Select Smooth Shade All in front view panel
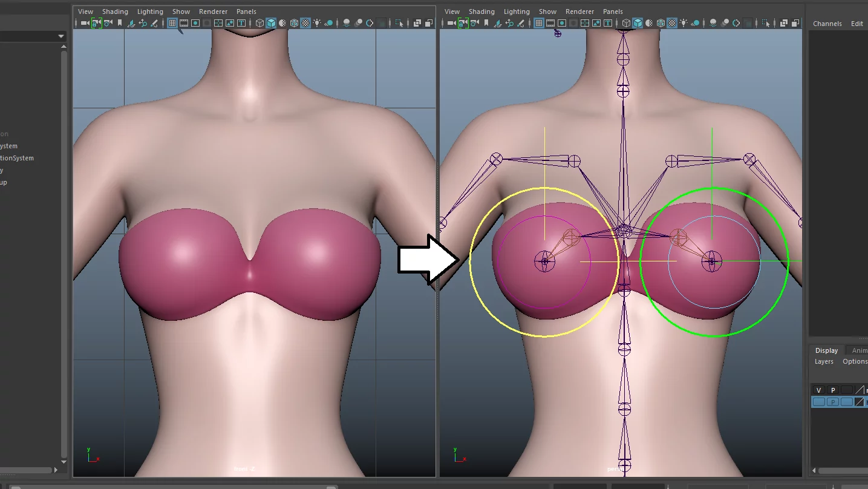The width and height of the screenshot is (868, 489). click(x=271, y=23)
